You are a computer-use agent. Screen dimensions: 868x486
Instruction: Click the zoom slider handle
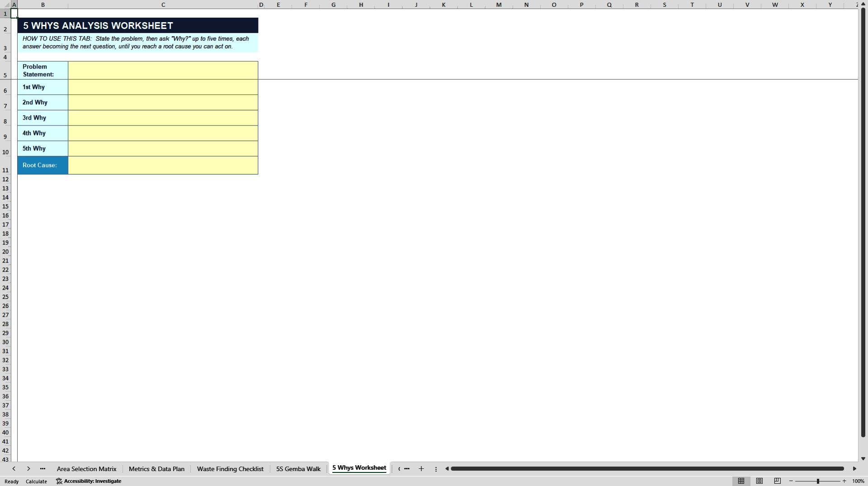[x=818, y=481]
